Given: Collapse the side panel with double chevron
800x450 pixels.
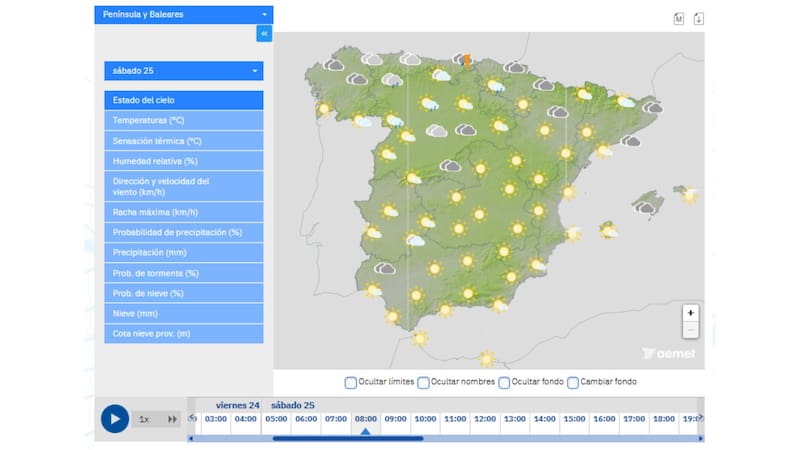Looking at the screenshot, I should [264, 34].
